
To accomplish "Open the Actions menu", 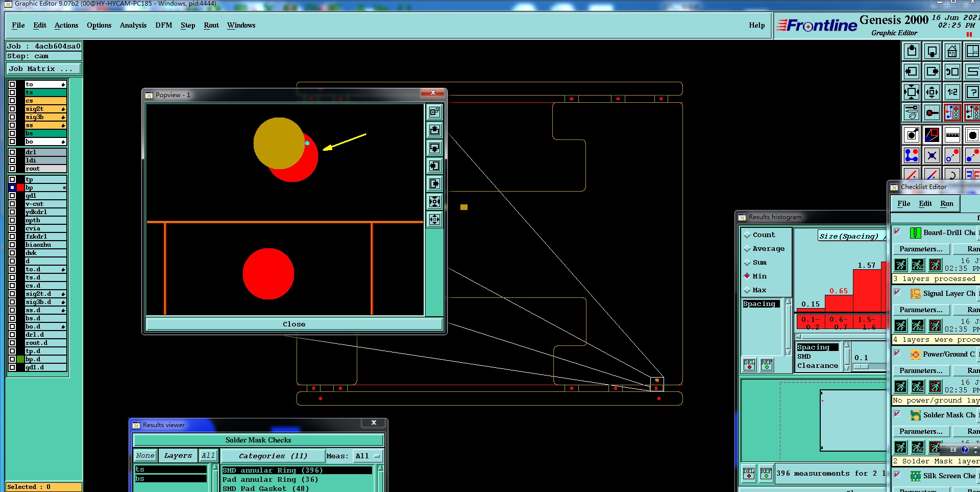I will click(x=66, y=26).
